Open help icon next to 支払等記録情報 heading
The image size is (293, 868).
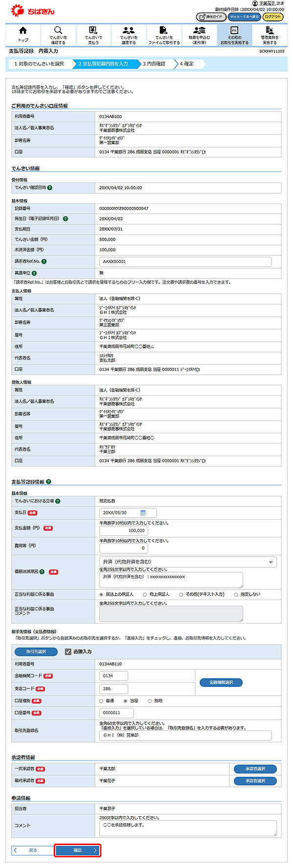pyautogui.click(x=49, y=482)
